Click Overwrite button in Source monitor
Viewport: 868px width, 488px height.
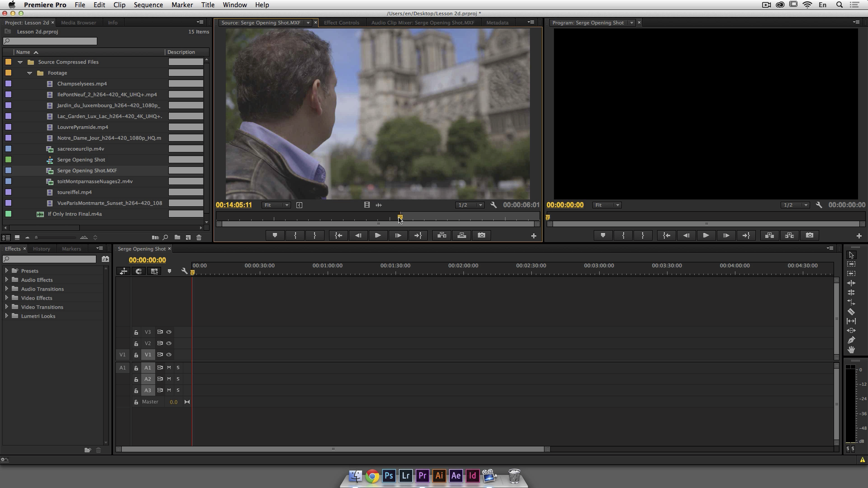[x=462, y=235]
